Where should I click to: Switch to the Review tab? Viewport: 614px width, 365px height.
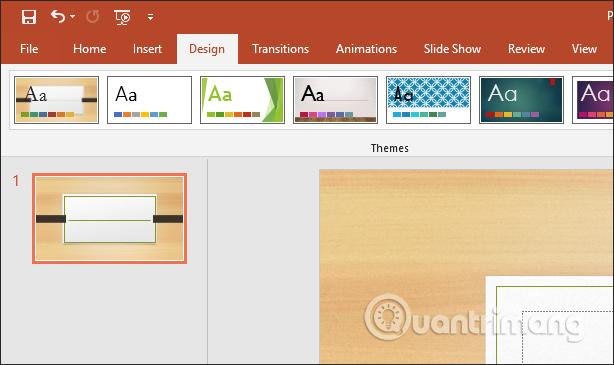[526, 49]
